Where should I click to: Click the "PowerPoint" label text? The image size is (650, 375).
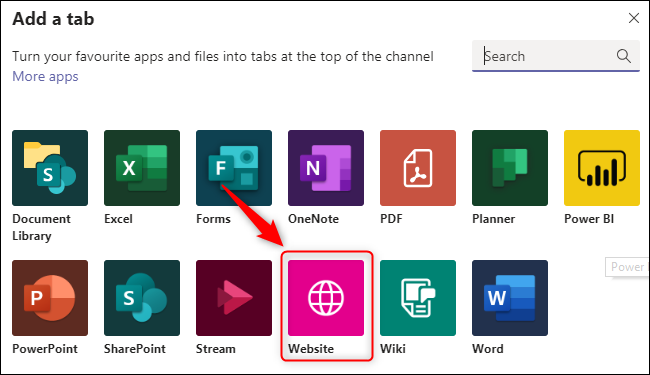45,349
